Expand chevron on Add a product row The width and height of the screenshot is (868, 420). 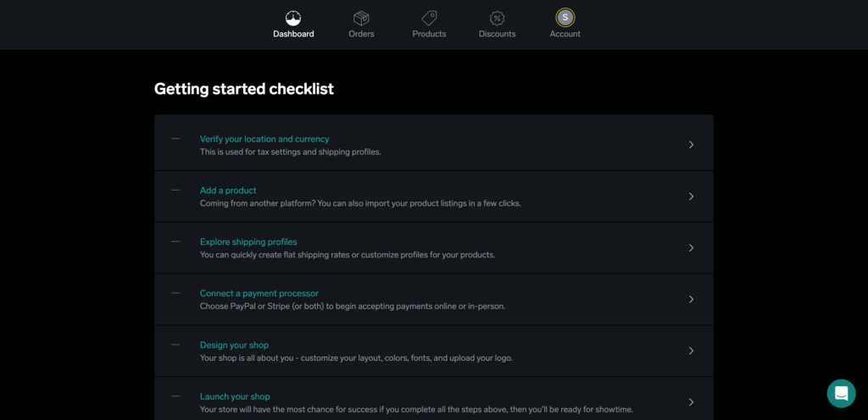point(691,196)
